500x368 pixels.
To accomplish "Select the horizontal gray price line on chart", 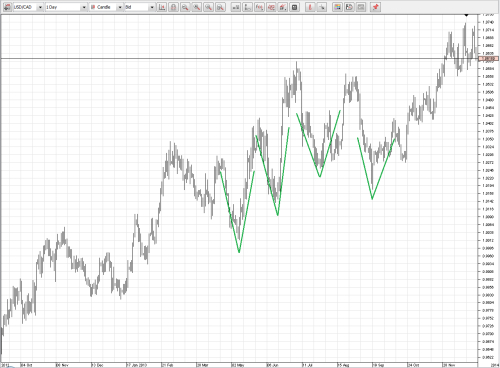I will [239, 59].
